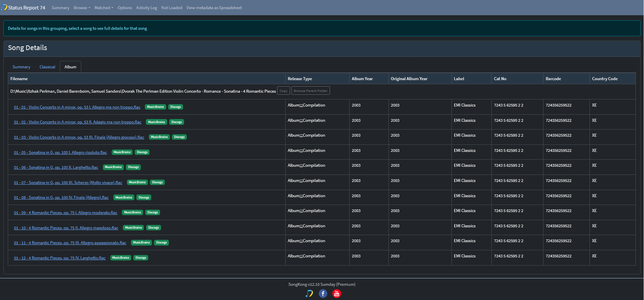Click MusicBrainz badge for Allegro ma non troppo
Viewport: 644px width, 300px height.
[155, 107]
